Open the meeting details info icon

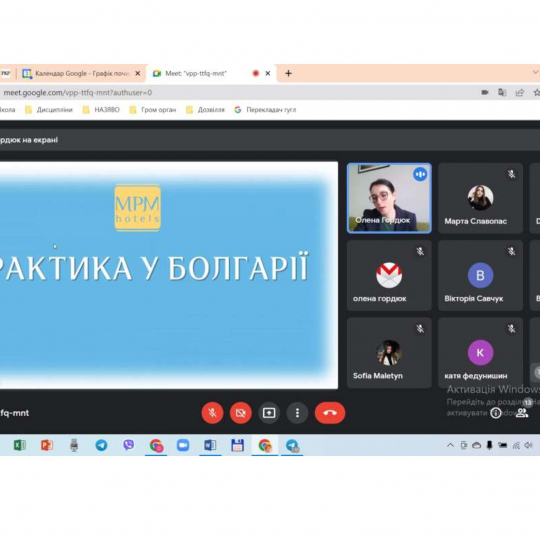coord(495,413)
